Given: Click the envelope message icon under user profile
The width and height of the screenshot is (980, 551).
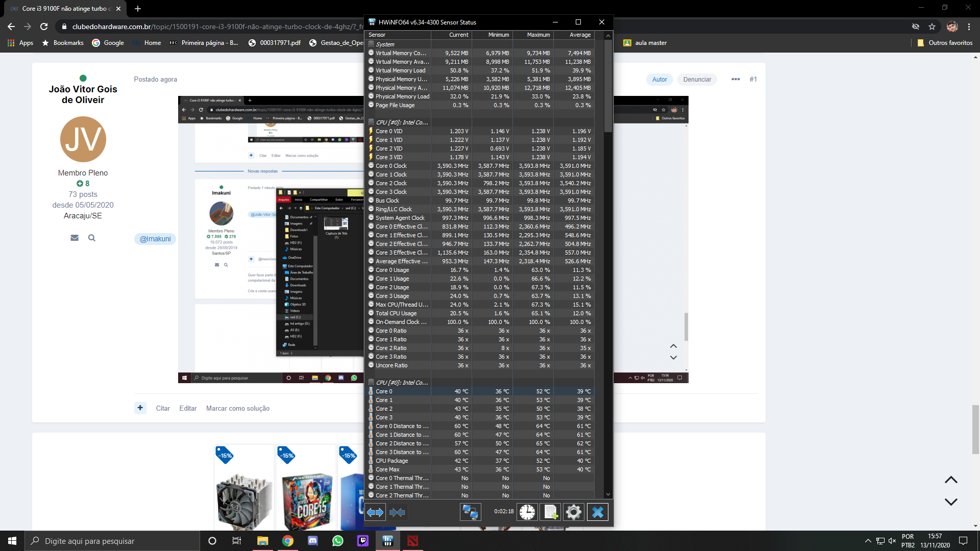Looking at the screenshot, I should coord(75,238).
